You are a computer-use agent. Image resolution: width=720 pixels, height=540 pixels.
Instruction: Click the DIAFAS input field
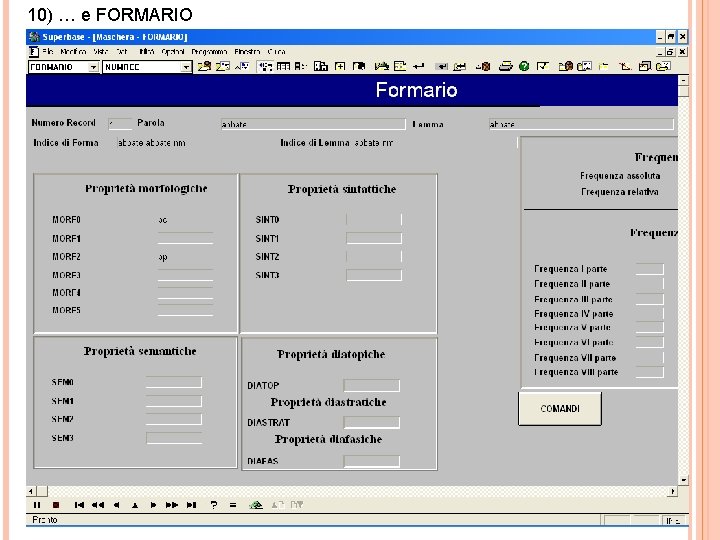(371, 461)
